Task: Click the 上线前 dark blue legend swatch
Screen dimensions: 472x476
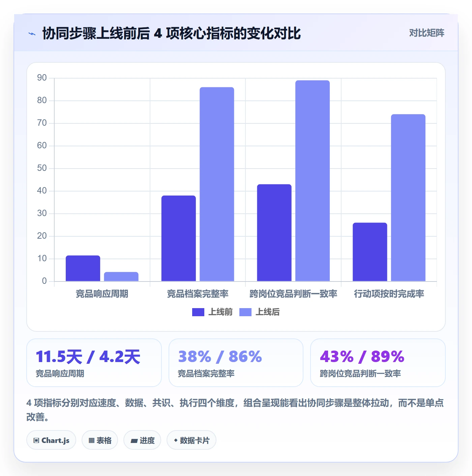Action: (198, 312)
